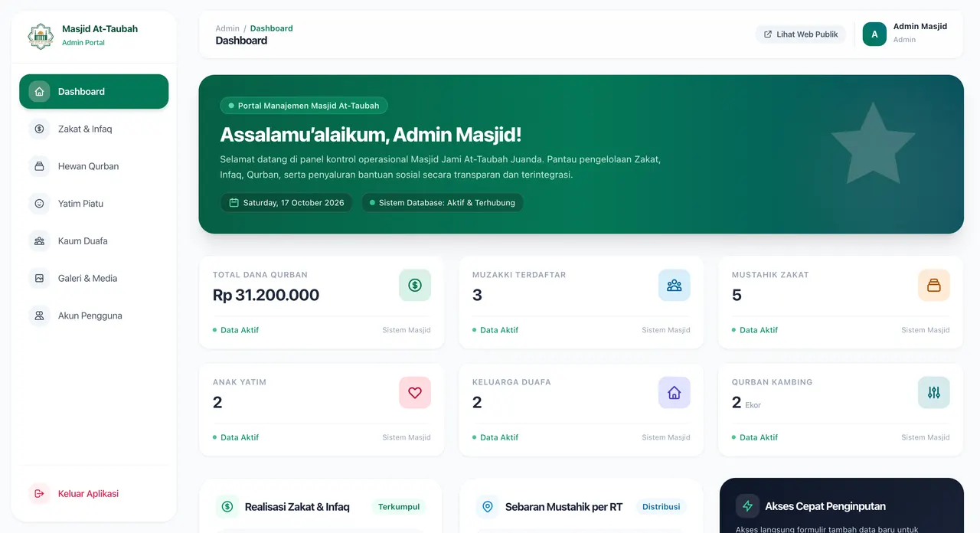Click the Rp 31.200.000 amount
The image size is (980, 533).
tap(266, 295)
